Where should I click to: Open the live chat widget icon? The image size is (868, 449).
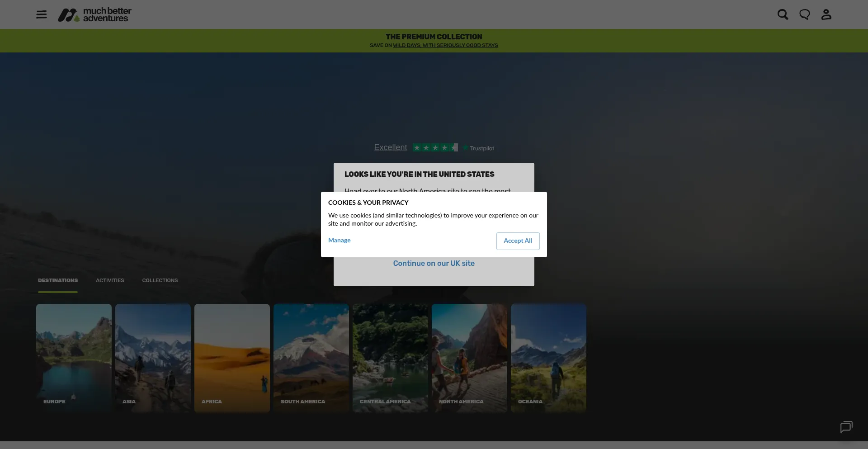(846, 427)
